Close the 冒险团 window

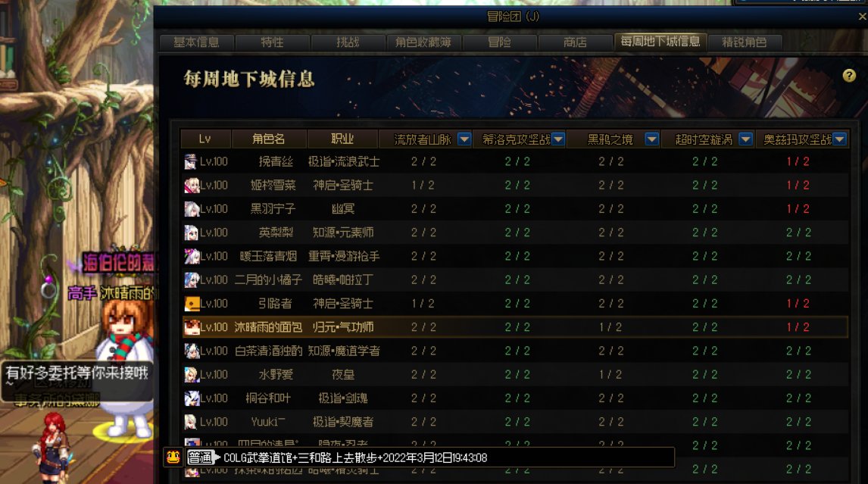pyautogui.click(x=862, y=17)
